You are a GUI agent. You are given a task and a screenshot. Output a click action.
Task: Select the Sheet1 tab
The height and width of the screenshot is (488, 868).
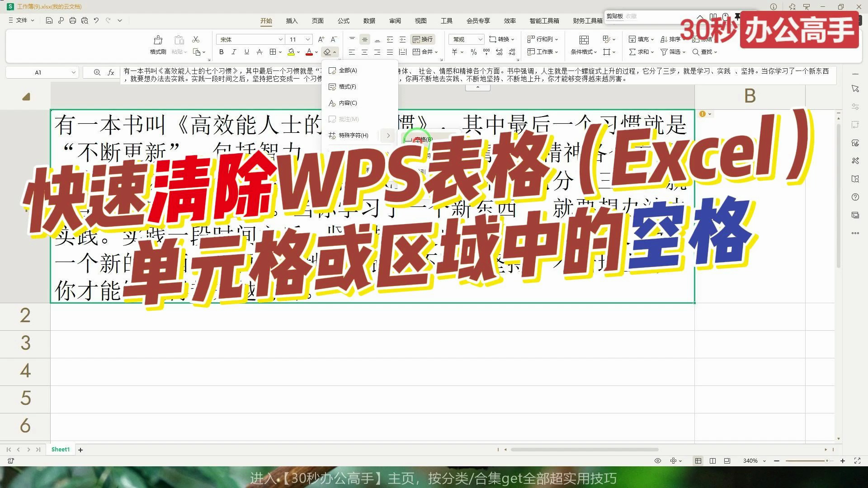[60, 450]
